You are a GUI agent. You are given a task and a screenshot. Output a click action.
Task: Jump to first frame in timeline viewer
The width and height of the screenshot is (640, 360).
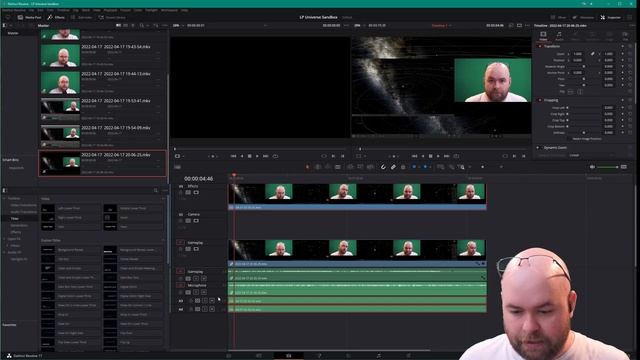point(414,156)
